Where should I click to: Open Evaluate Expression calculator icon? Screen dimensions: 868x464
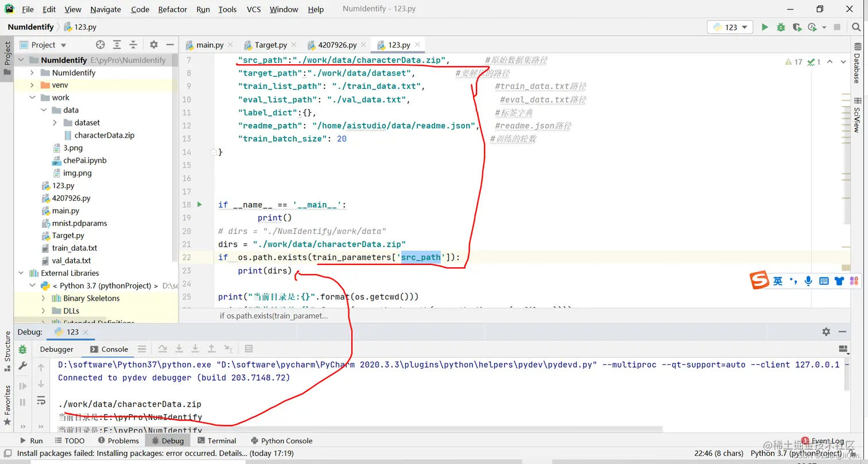[249, 349]
